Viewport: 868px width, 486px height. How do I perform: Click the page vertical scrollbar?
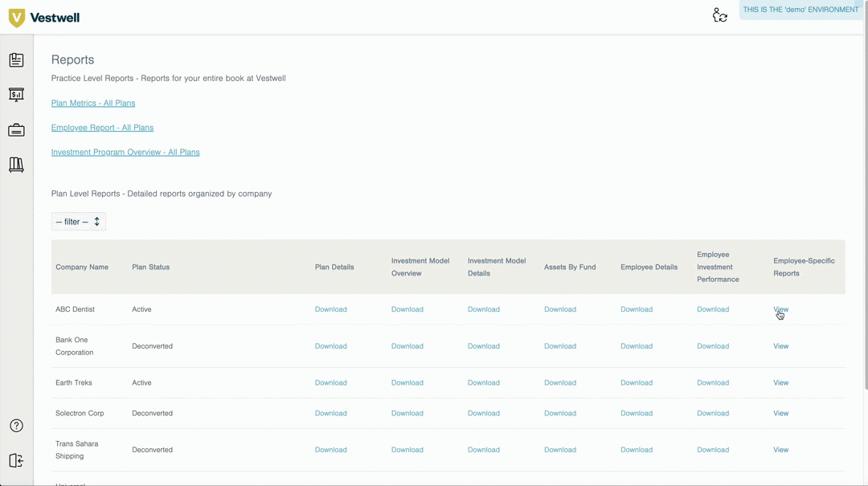pyautogui.click(x=866, y=194)
